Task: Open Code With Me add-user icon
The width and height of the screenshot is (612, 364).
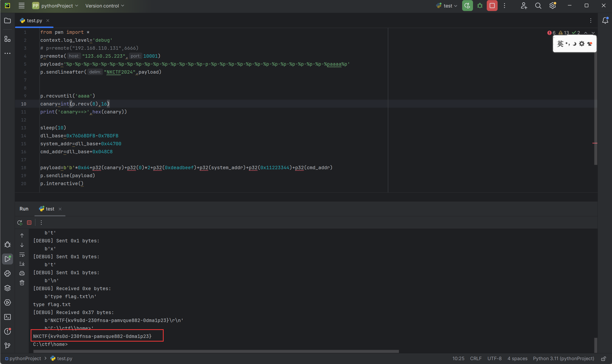Action: coord(524,6)
